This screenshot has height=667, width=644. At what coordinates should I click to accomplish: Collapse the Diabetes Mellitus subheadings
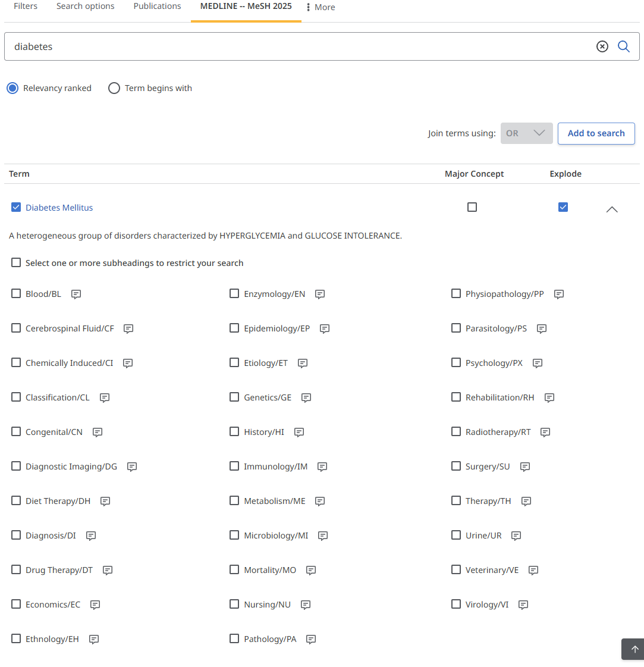tap(612, 209)
